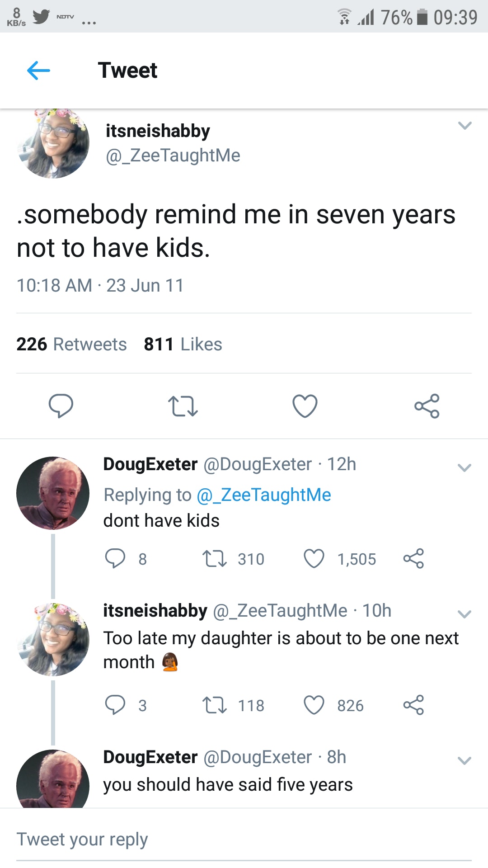Retweet the main seven years tweet

(x=183, y=406)
